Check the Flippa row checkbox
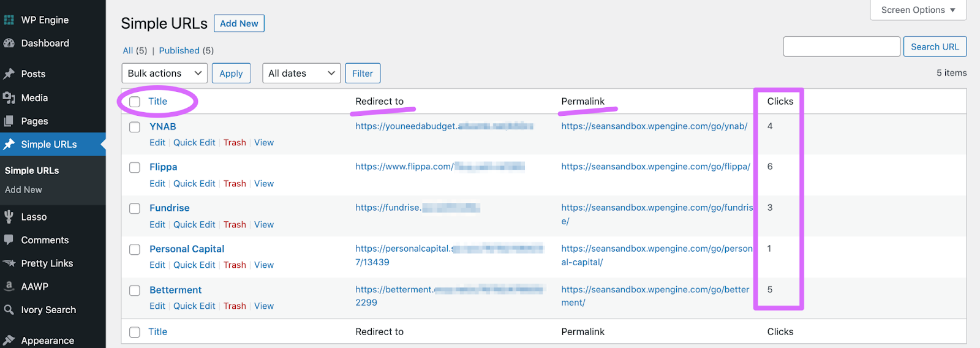 (135, 167)
